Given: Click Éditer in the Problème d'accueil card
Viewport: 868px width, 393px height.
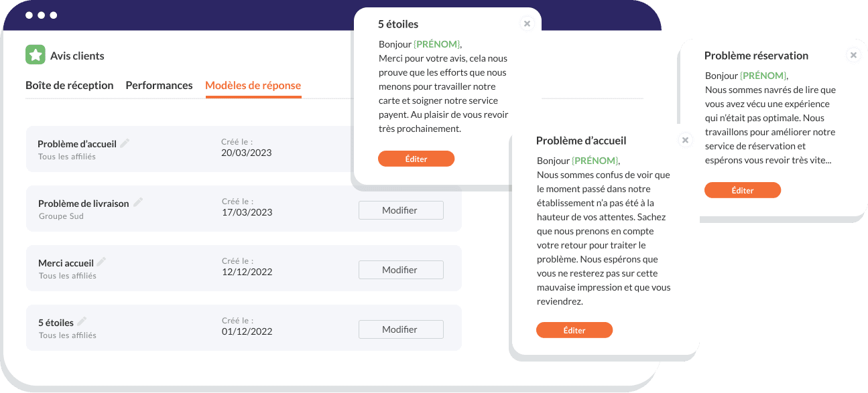Looking at the screenshot, I should (574, 330).
